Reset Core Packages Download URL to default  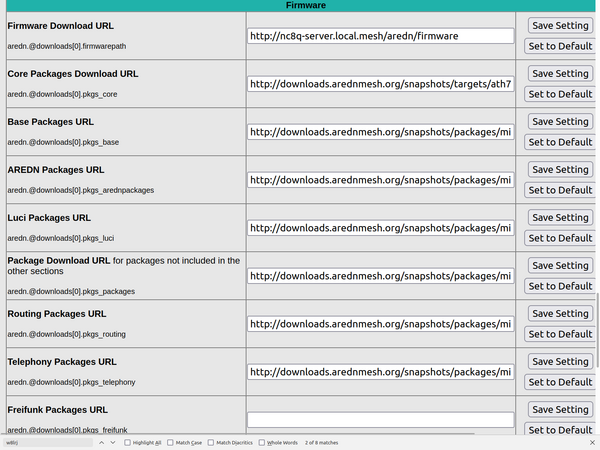[x=560, y=94]
